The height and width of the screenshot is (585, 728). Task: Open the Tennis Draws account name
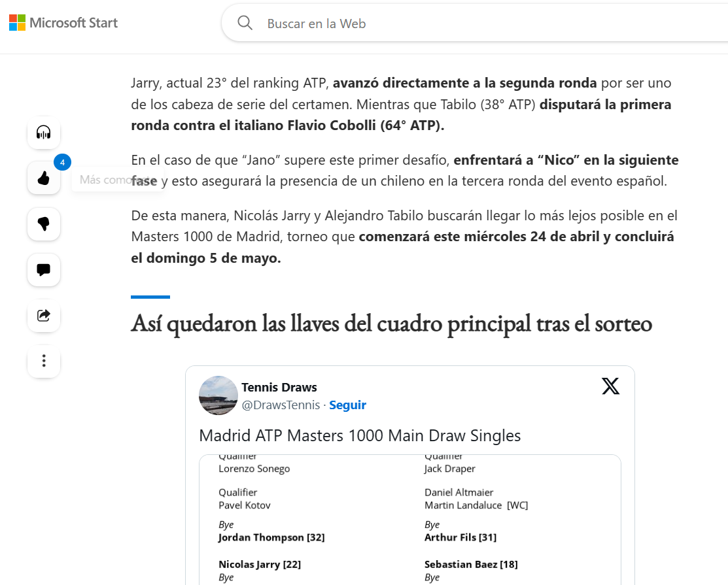point(279,388)
